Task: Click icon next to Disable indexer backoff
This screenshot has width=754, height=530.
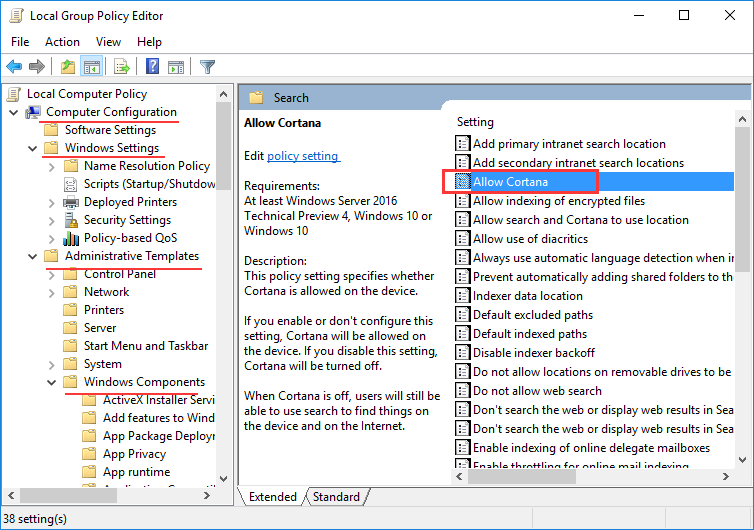Action: pyautogui.click(x=462, y=353)
